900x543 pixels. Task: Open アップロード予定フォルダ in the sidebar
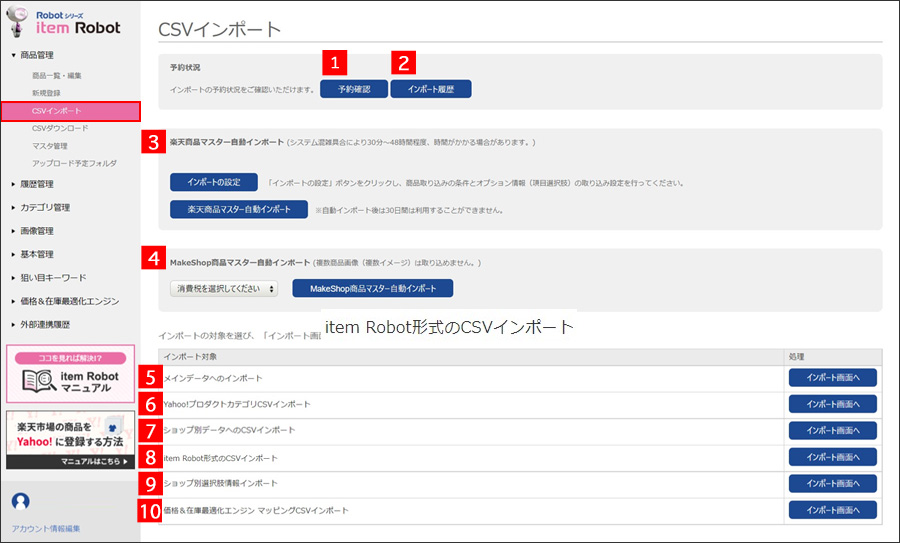click(x=75, y=164)
